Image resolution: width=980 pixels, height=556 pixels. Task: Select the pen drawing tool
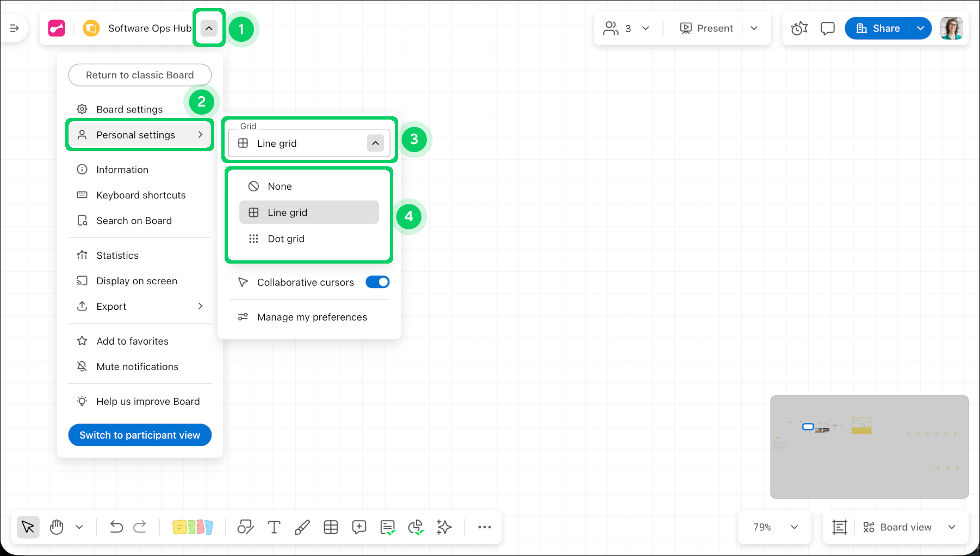tap(302, 527)
